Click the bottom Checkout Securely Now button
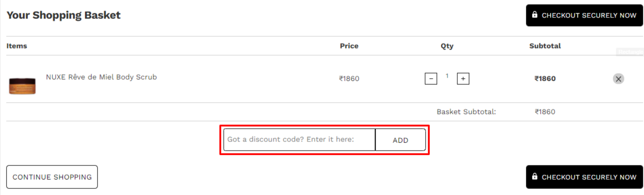644x195 pixels. click(584, 177)
